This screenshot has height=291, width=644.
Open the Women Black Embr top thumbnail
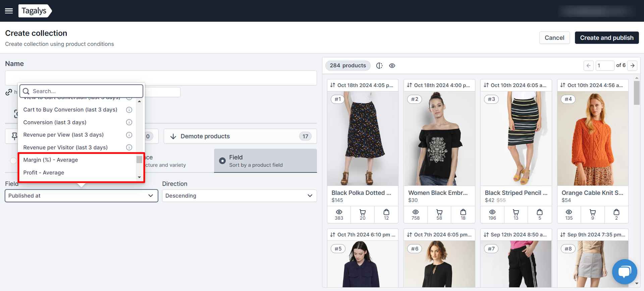[x=439, y=139]
